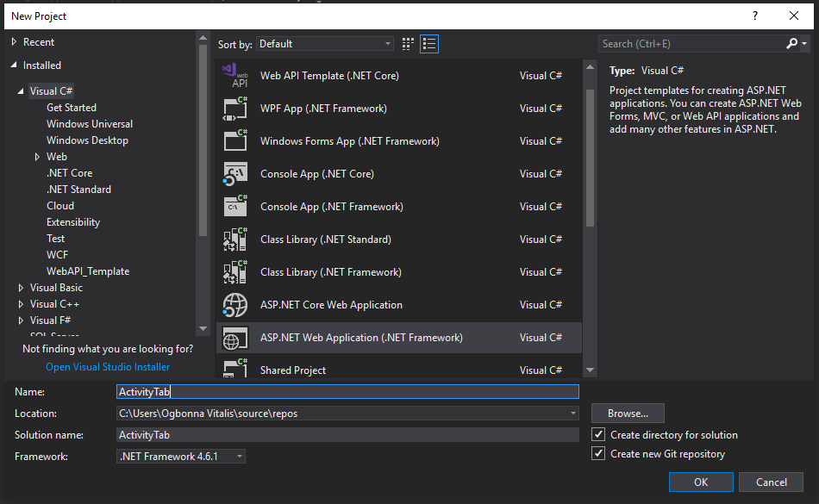Screen dimensions: 819x504
Task: Select Windows Forms App (.NET Framework) text
Action: (349, 141)
